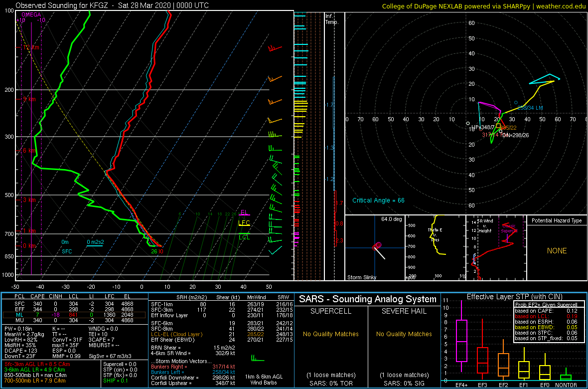Click the 'Eff Shear (EBWD)' row label

click(x=172, y=340)
